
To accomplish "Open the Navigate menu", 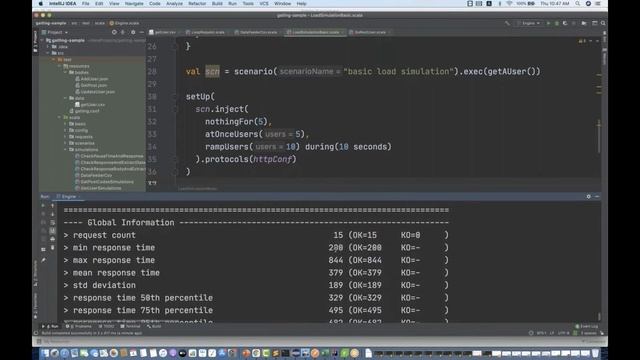I will click(134, 4).
